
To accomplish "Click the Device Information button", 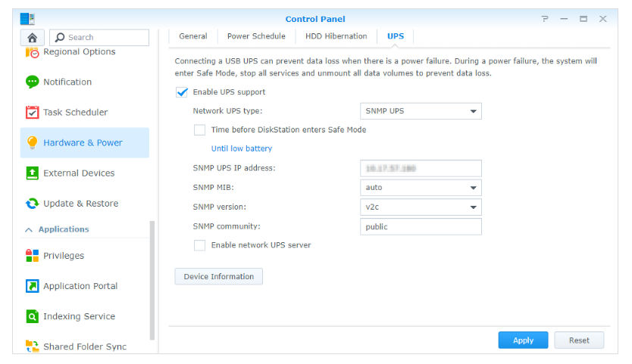I will point(219,277).
